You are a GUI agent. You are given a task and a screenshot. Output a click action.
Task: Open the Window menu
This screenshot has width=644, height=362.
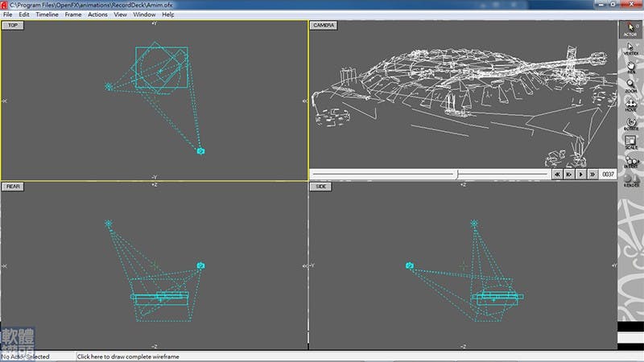[144, 14]
